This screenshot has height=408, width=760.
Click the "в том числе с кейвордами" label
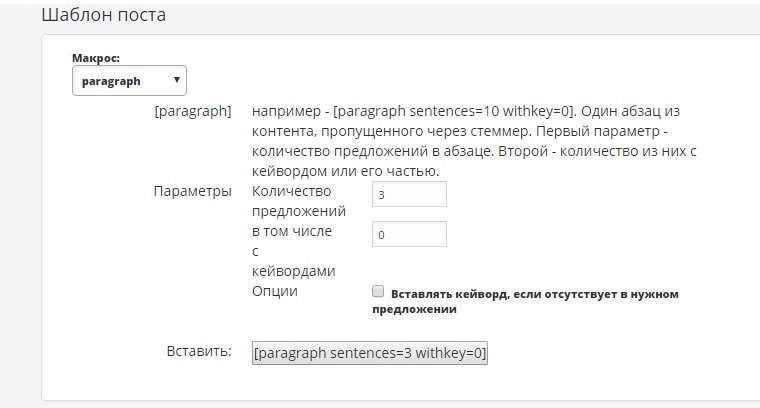(x=294, y=251)
